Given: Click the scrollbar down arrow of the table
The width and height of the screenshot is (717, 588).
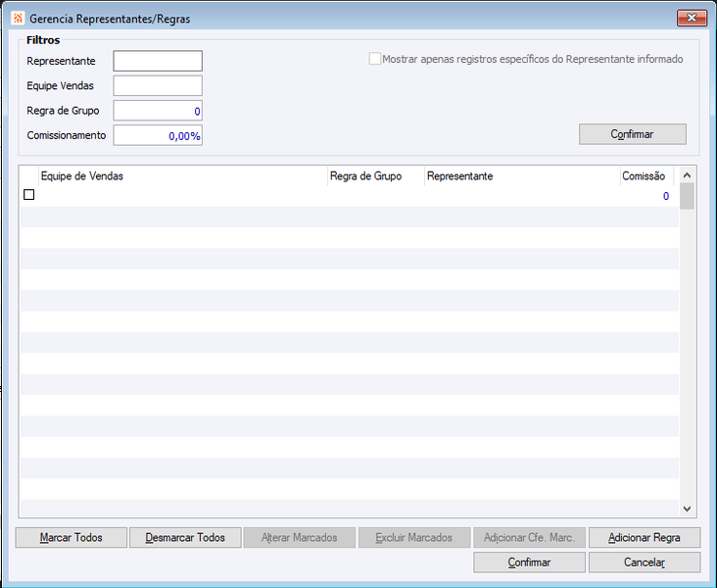Looking at the screenshot, I should 687,509.
